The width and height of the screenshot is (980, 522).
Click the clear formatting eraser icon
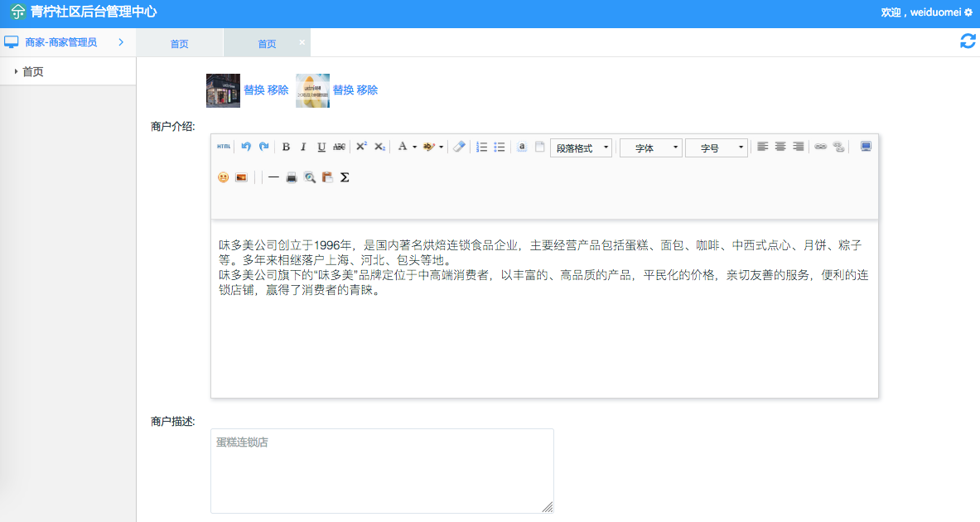point(460,147)
